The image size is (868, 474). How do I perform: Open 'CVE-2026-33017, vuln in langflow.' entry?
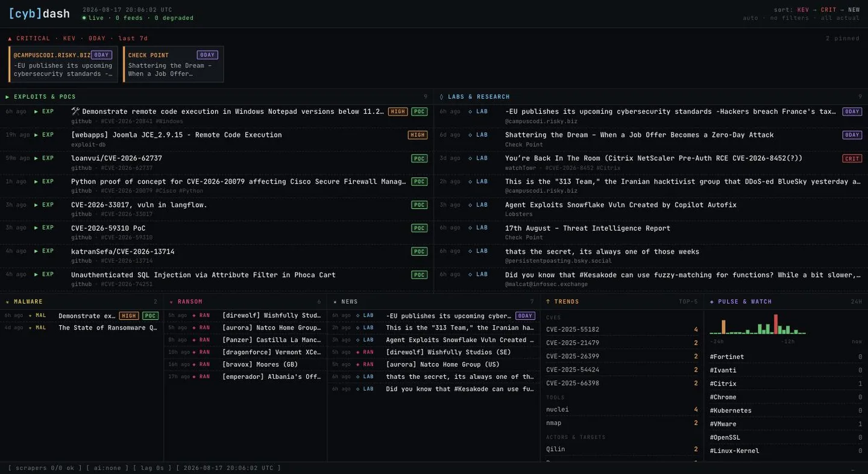point(216,209)
